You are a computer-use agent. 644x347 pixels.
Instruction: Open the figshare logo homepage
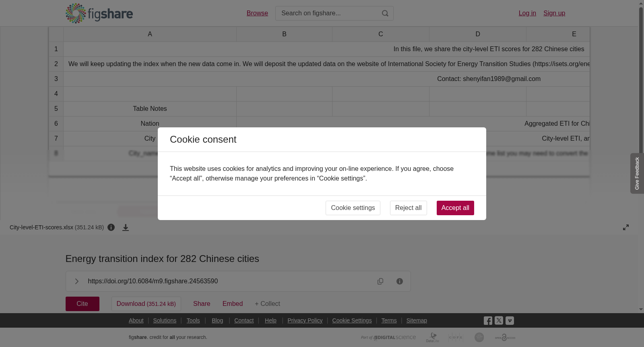99,13
